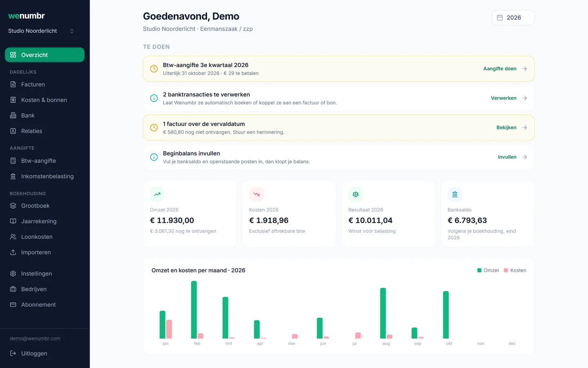Click arrow icon next to Aangifte doen
The height and width of the screenshot is (368, 588).
[525, 69]
